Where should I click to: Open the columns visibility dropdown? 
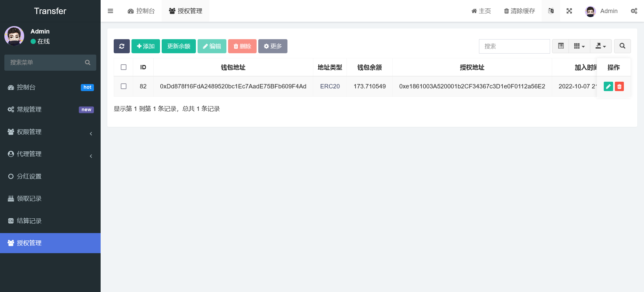pyautogui.click(x=579, y=46)
